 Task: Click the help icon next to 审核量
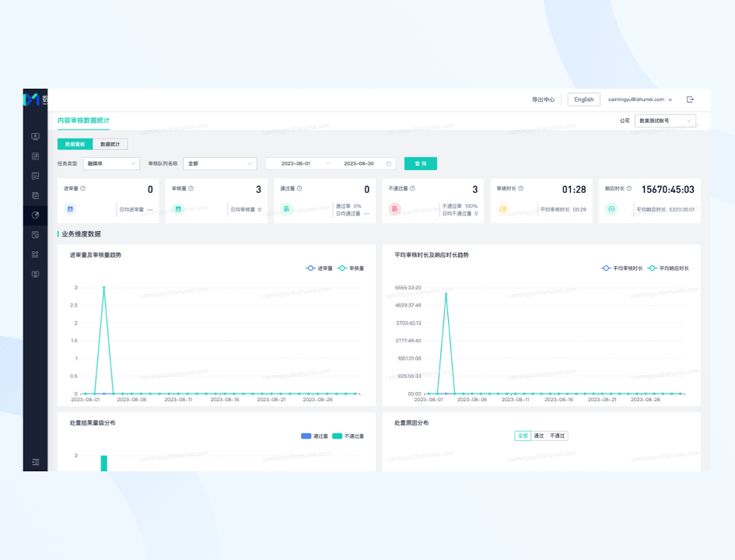click(x=191, y=188)
